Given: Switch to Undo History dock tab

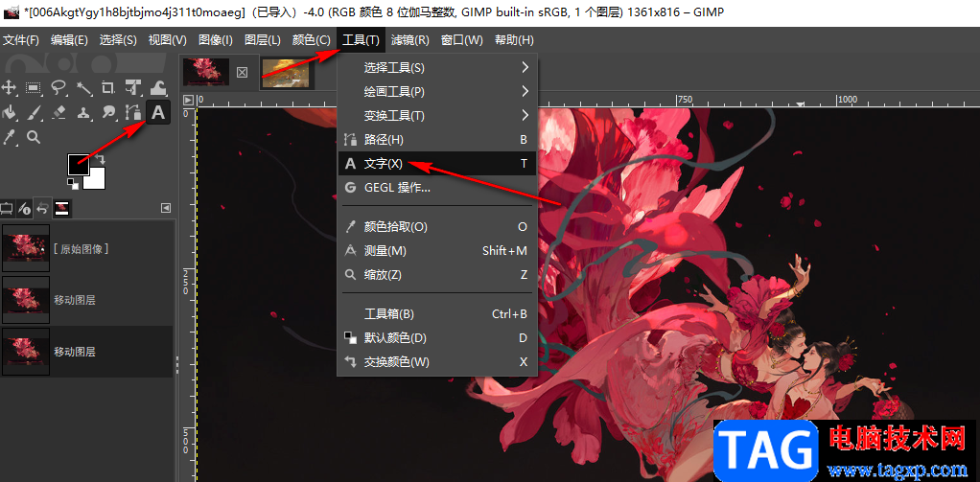Looking at the screenshot, I should tap(42, 208).
